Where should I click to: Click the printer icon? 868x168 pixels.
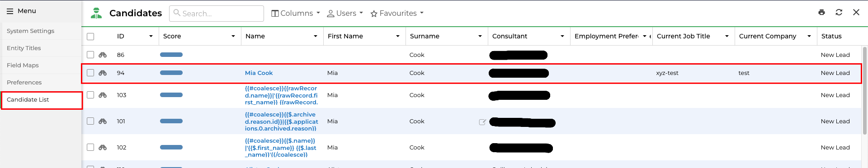pyautogui.click(x=821, y=12)
